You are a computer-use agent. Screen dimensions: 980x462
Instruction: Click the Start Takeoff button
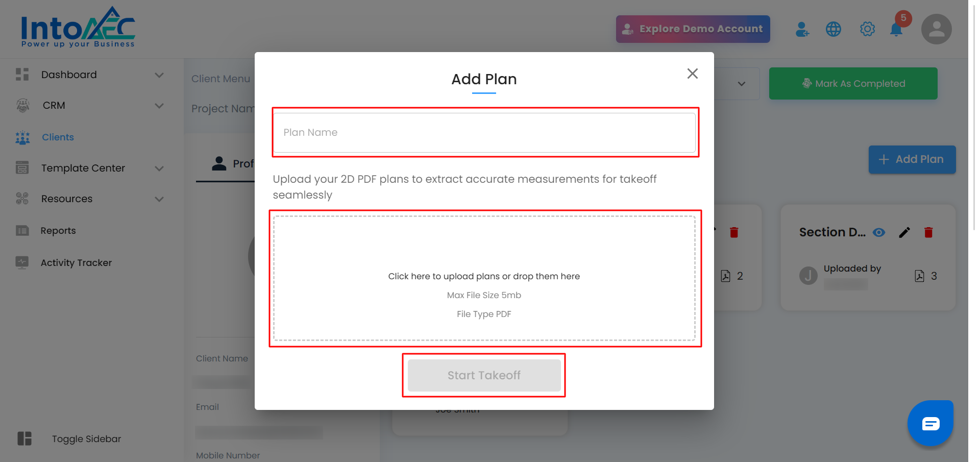click(x=484, y=375)
